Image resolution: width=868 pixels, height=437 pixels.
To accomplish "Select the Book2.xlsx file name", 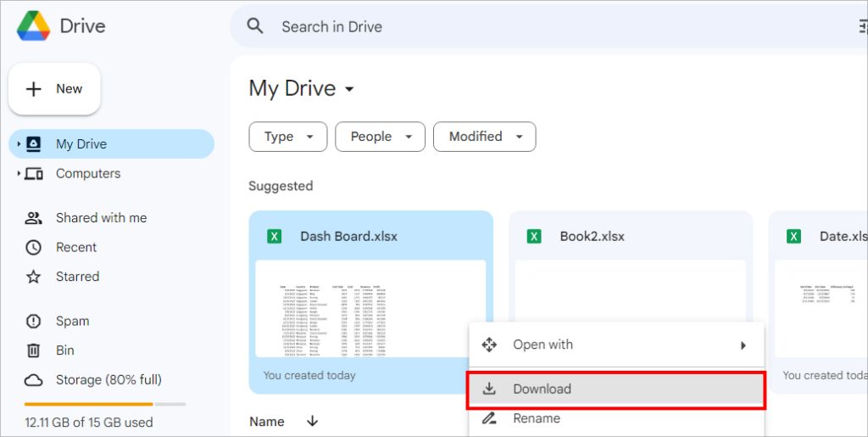I will (x=593, y=237).
